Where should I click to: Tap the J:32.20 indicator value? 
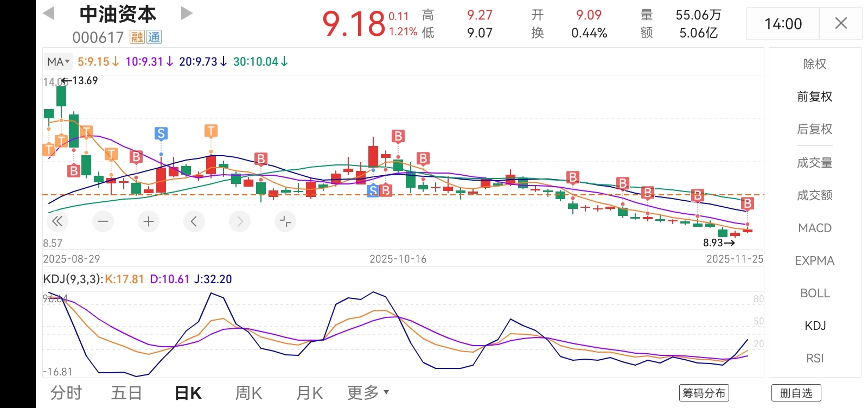point(213,279)
